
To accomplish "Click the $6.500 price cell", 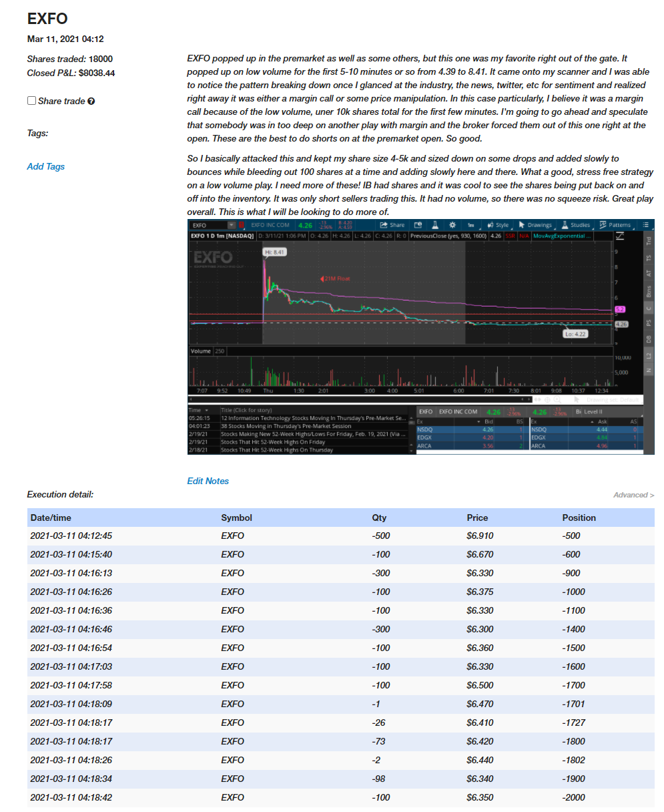I will pyautogui.click(x=480, y=685).
